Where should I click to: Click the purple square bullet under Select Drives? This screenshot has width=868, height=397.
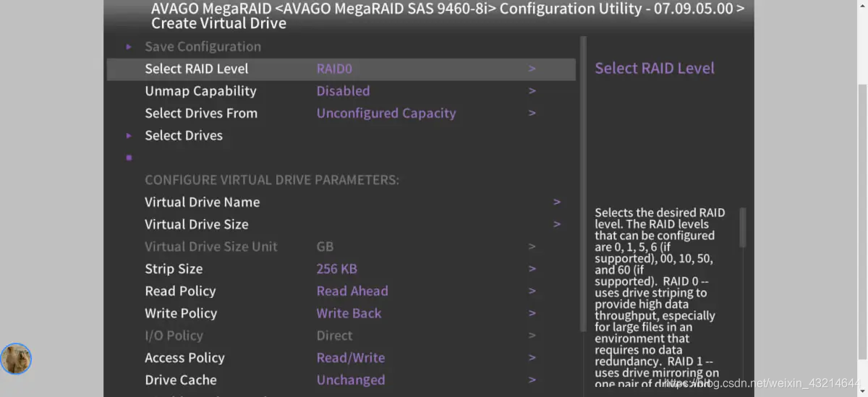point(129,157)
